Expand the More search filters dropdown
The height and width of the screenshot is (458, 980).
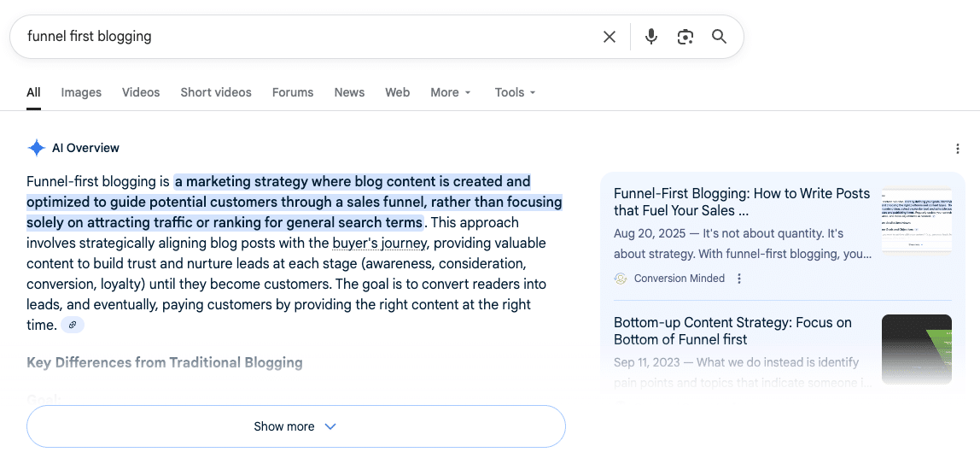(451, 92)
